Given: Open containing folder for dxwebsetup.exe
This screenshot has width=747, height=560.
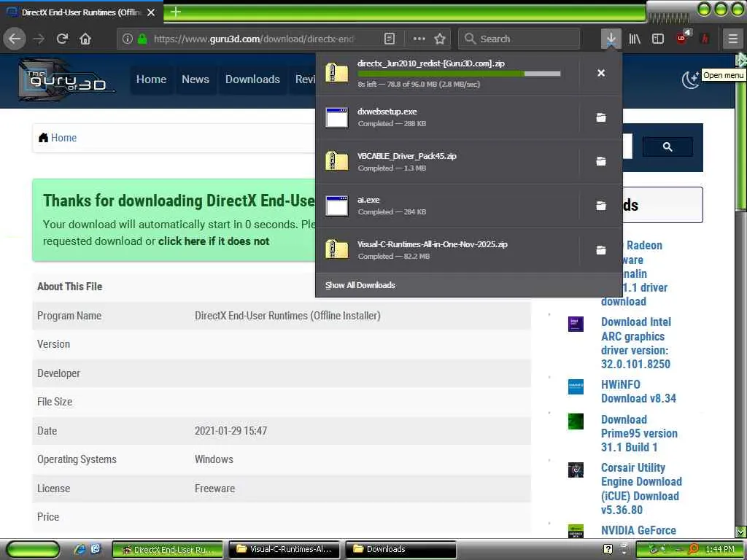Looking at the screenshot, I should (601, 117).
